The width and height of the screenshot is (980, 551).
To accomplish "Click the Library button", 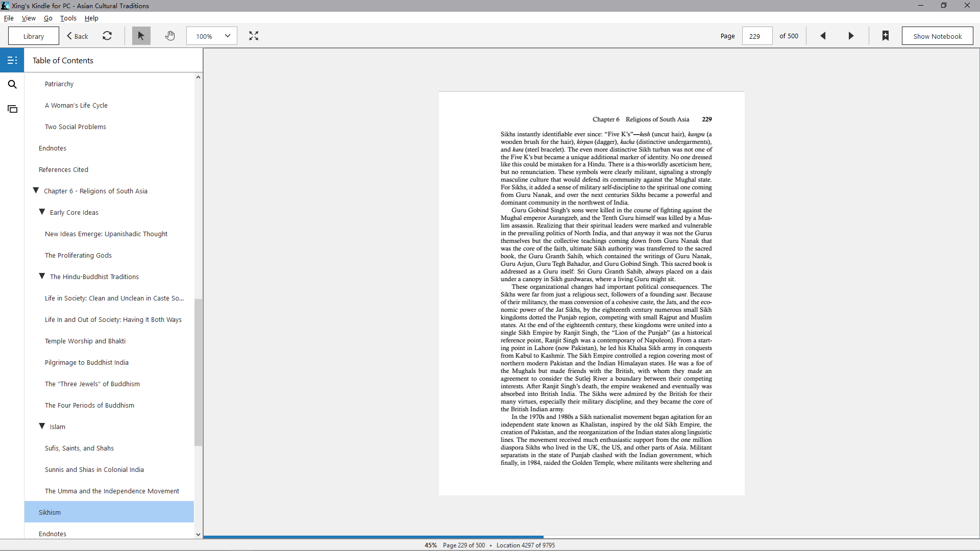I will pyautogui.click(x=34, y=36).
